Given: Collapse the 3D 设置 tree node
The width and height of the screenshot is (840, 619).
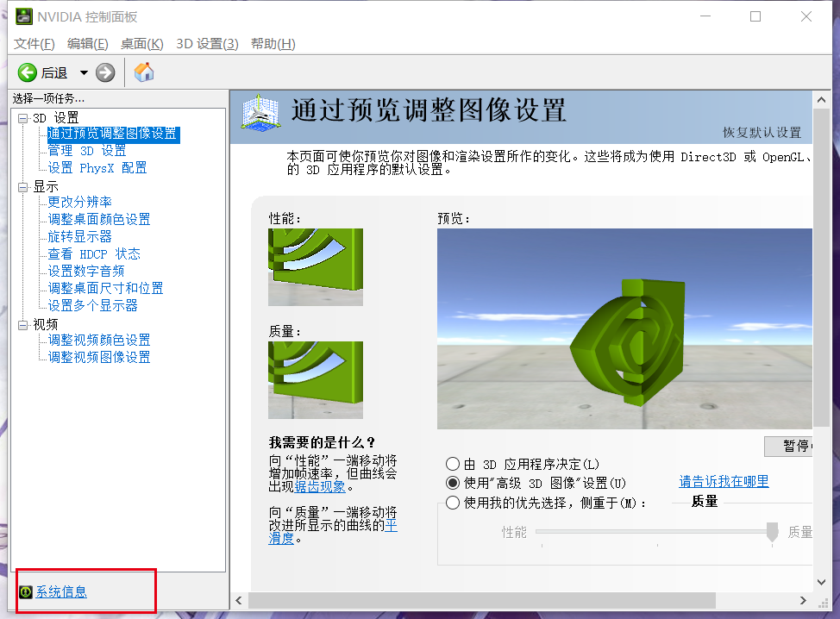Looking at the screenshot, I should click(22, 118).
